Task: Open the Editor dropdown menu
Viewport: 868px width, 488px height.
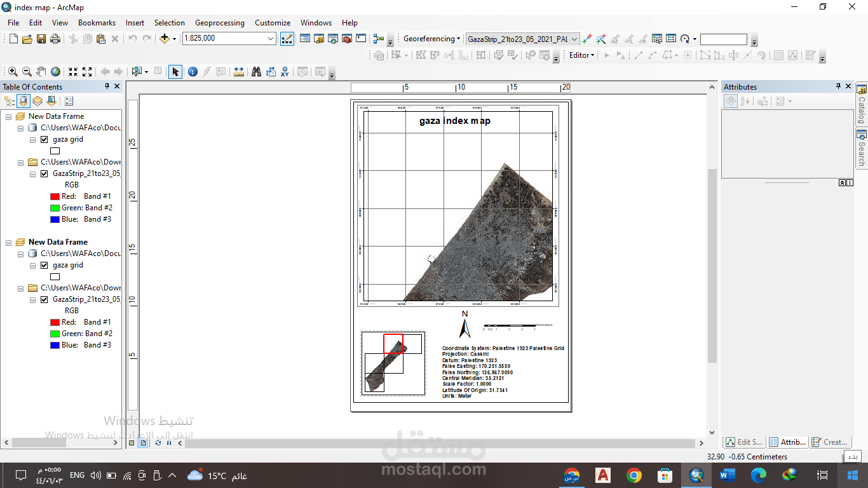Action: click(x=582, y=55)
